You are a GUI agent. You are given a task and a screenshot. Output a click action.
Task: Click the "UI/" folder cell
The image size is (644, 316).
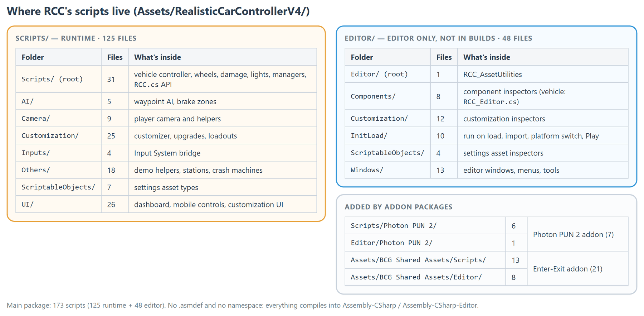(59, 205)
